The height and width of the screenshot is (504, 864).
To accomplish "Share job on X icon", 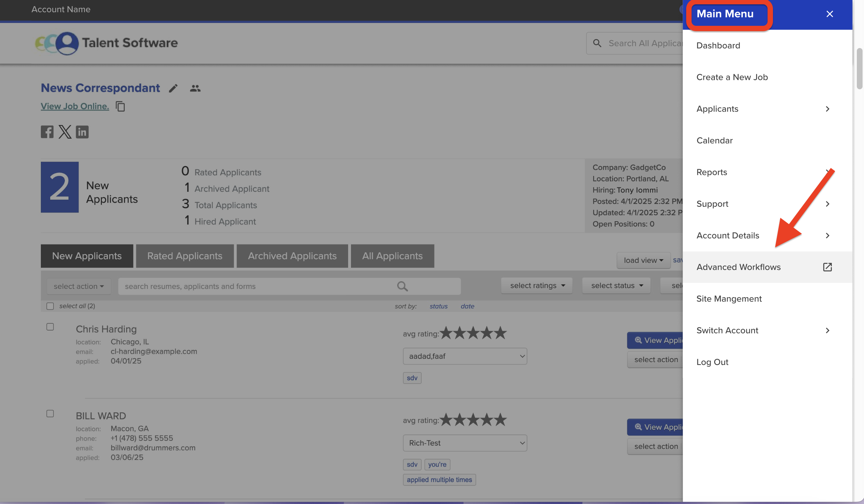I will coord(65,132).
